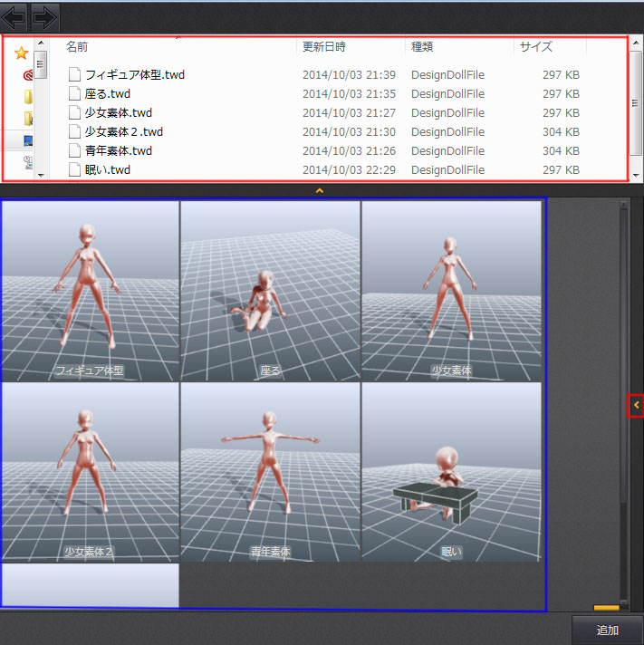Click the 青年素体.twd file icon
Viewport: 644px width, 645px height.
click(75, 151)
